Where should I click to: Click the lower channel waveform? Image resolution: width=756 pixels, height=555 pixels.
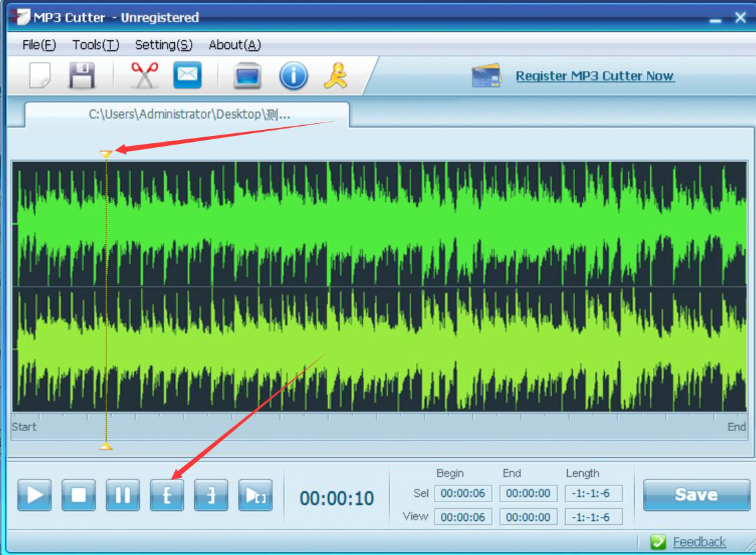click(380, 349)
